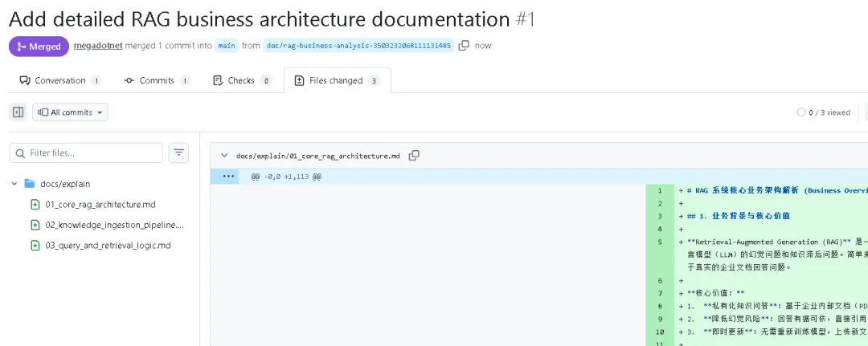Viewport: 868px width, 346px height.
Task: Click the 0 / 3 viewed progress indicator
Action: [823, 112]
